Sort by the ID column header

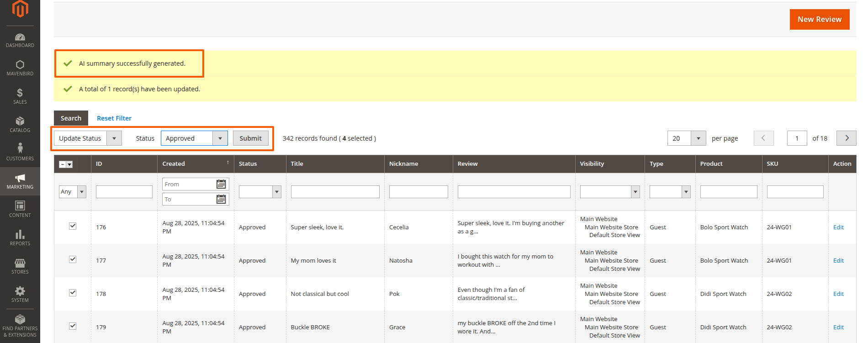click(x=124, y=164)
